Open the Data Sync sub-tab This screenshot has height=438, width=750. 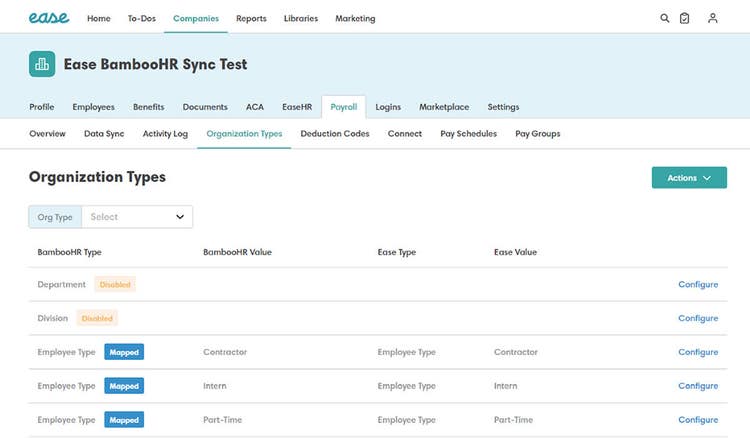point(104,133)
